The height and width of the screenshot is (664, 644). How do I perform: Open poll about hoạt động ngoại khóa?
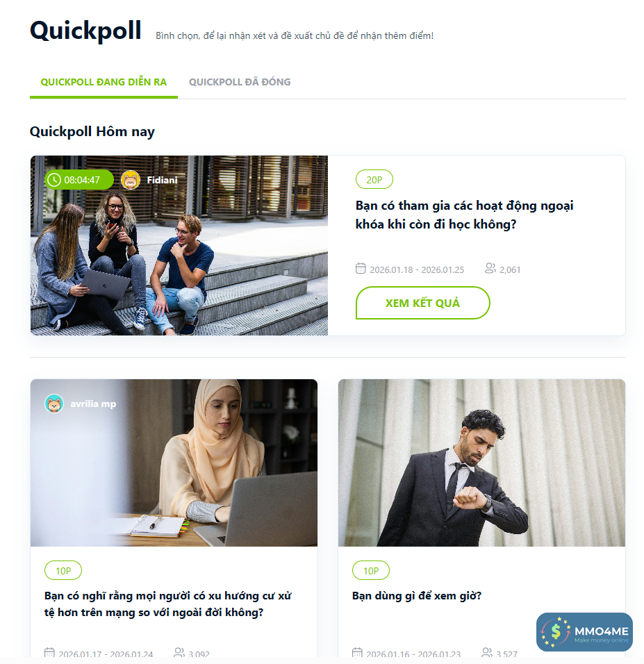coord(464,215)
